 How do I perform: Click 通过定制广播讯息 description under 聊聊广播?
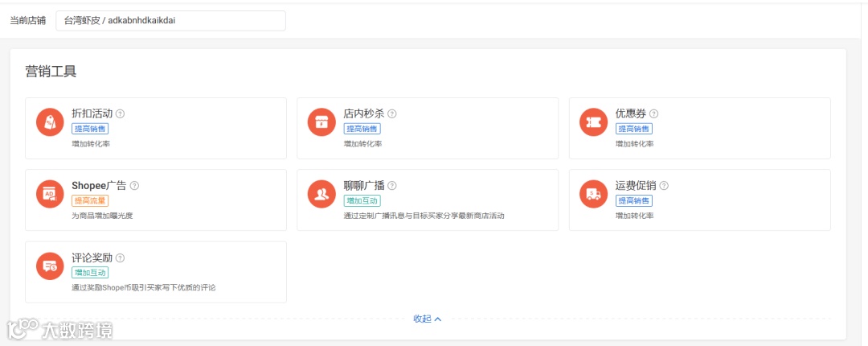tap(424, 216)
